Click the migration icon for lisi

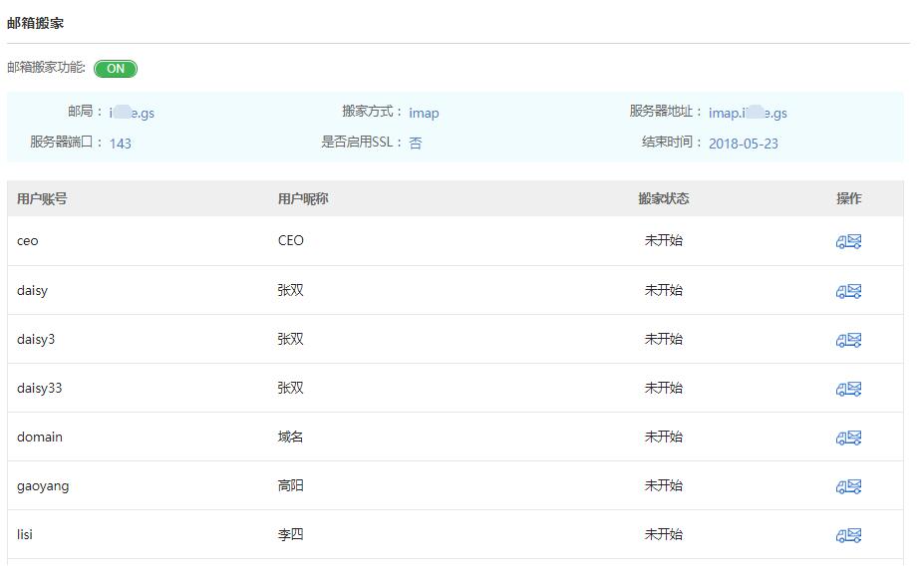pyautogui.click(x=848, y=535)
